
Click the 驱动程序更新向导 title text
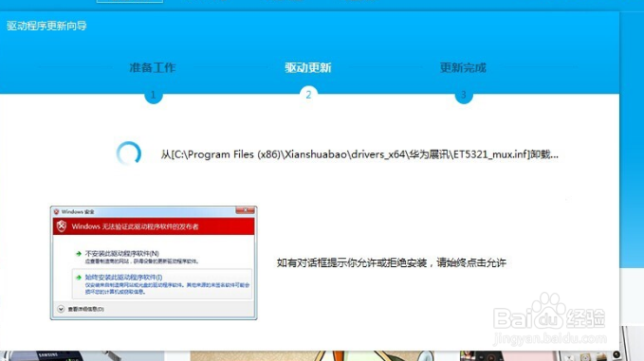point(46,26)
